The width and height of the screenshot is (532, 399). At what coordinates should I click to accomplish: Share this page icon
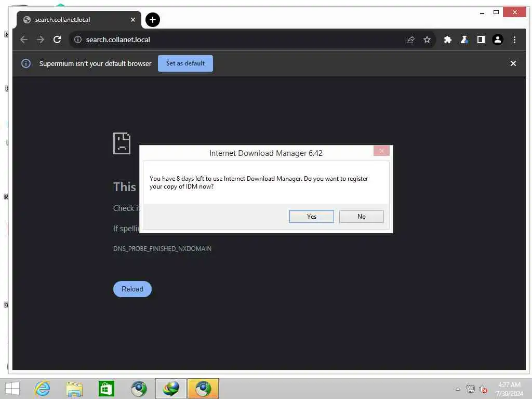pos(410,39)
